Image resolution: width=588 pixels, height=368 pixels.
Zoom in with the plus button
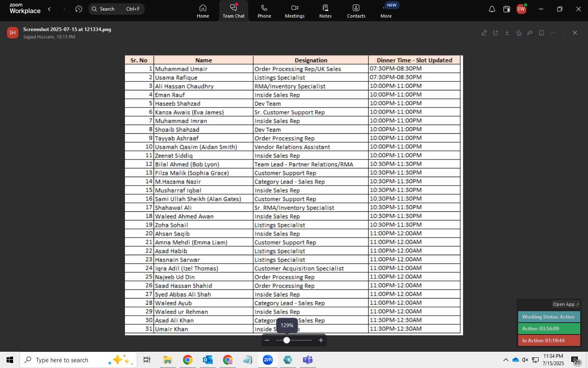(321, 340)
